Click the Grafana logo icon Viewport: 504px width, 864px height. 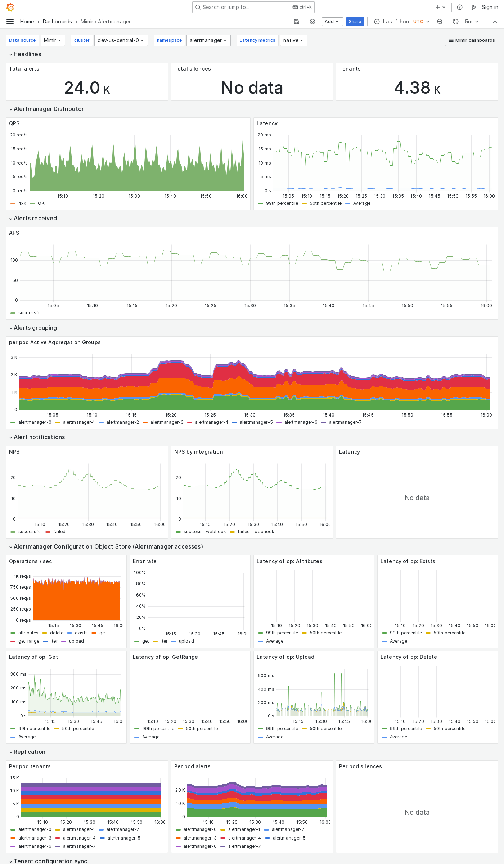[x=10, y=7]
